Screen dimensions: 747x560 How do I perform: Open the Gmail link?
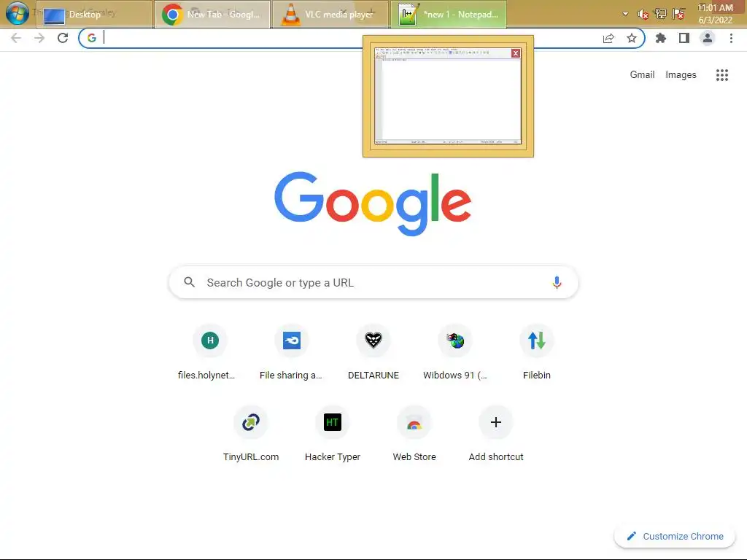point(642,75)
